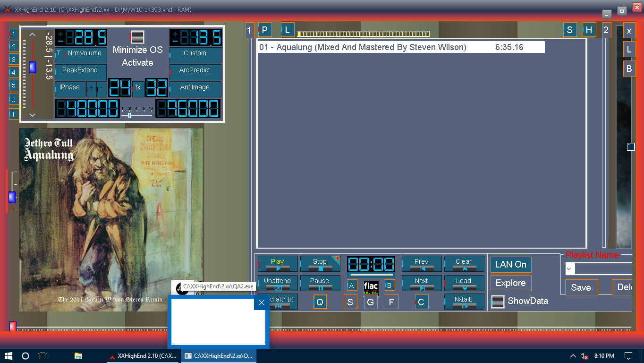Click the S button at playlist top-right
The height and width of the screenshot is (363, 644).
point(570,30)
